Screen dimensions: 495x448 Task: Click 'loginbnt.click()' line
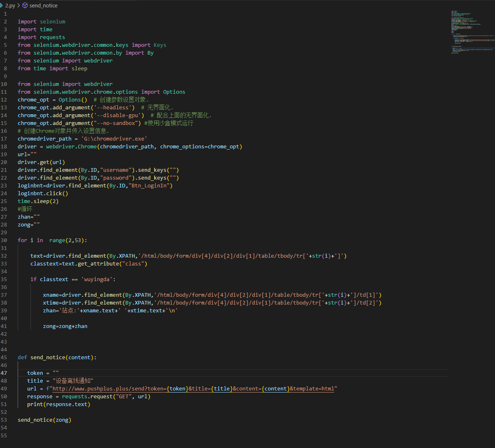pyautogui.click(x=43, y=193)
